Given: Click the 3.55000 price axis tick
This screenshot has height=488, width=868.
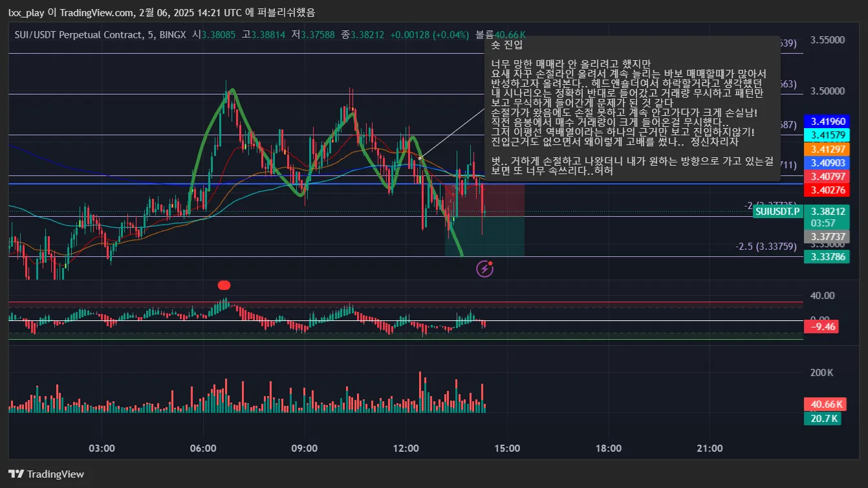Looking at the screenshot, I should coord(827,40).
